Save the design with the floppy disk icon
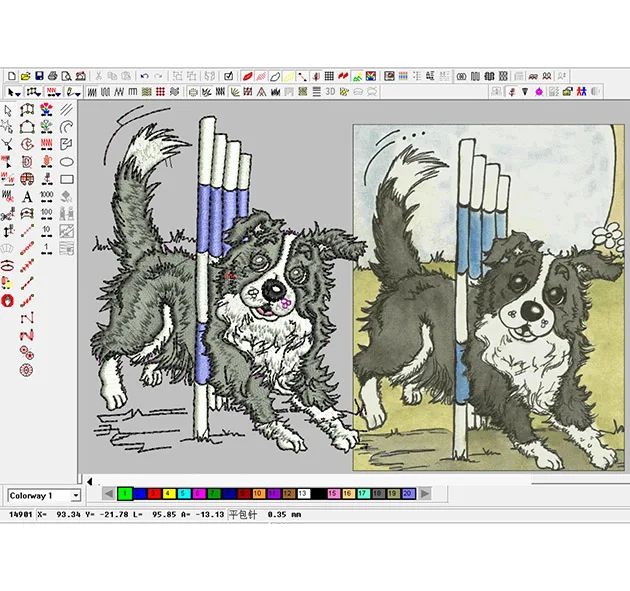The width and height of the screenshot is (630, 591). [x=38, y=76]
